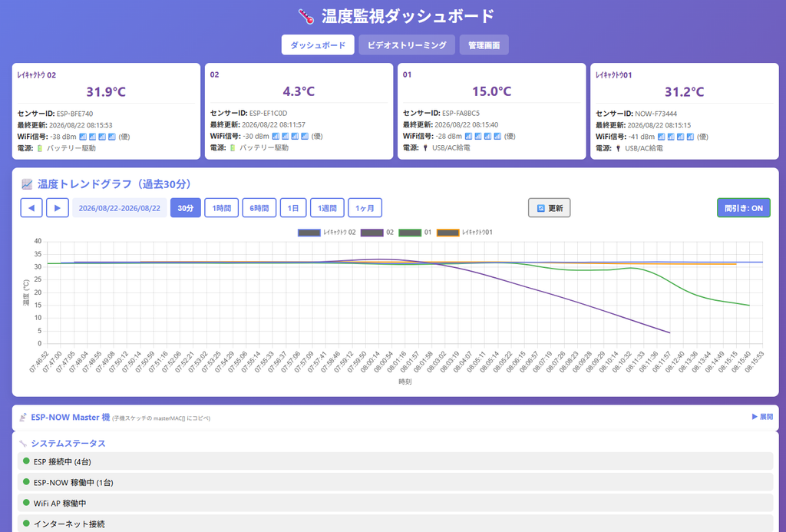Click the end of the purple 02 line in the chart

tap(669, 332)
